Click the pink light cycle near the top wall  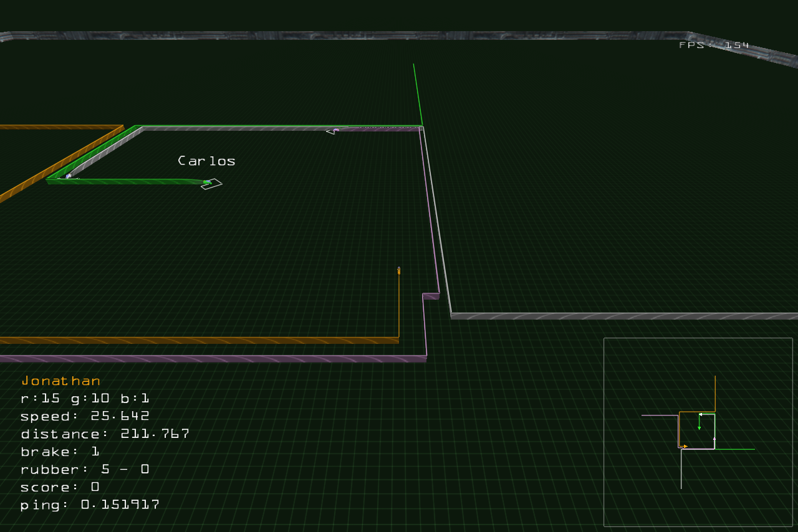pos(334,131)
